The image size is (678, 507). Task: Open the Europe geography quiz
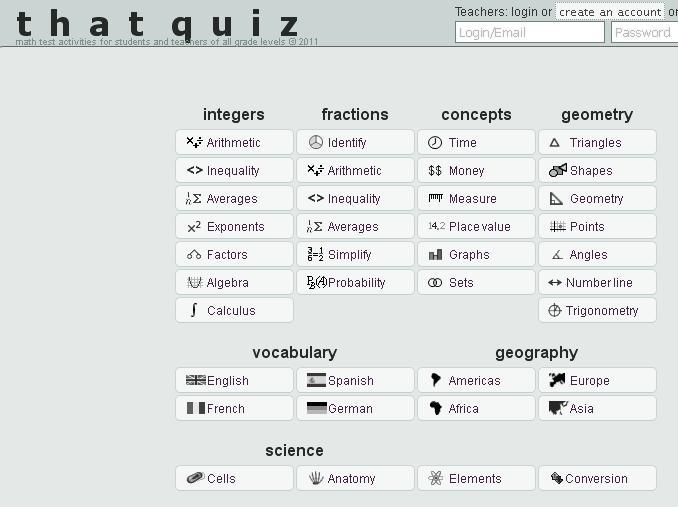597,381
